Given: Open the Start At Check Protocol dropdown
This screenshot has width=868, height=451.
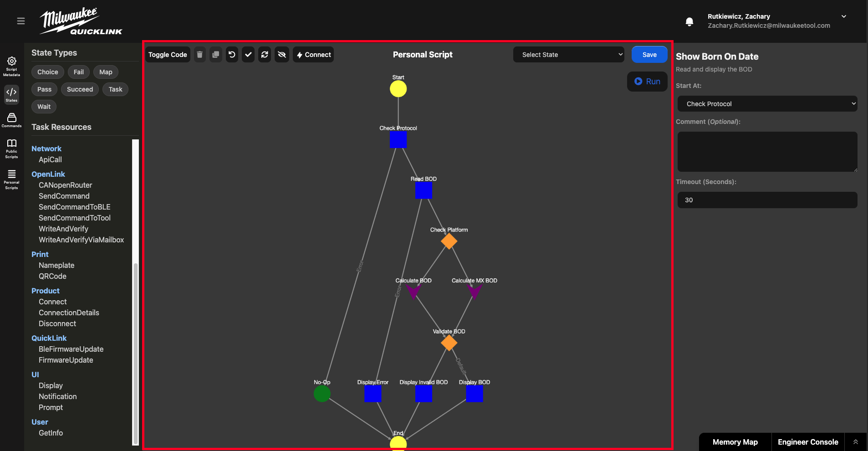Looking at the screenshot, I should click(767, 104).
